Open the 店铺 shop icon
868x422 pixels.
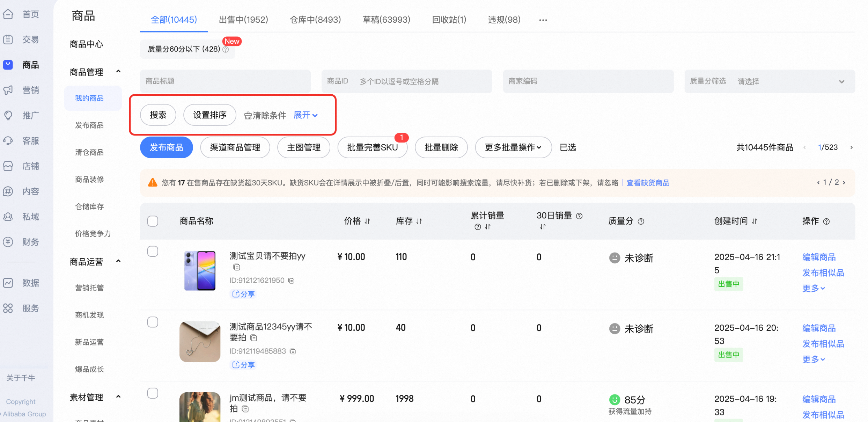8,166
